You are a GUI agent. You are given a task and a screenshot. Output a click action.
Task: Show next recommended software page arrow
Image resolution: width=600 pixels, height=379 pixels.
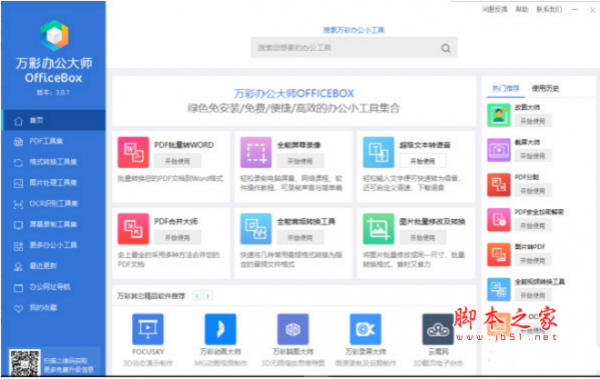pos(208,296)
